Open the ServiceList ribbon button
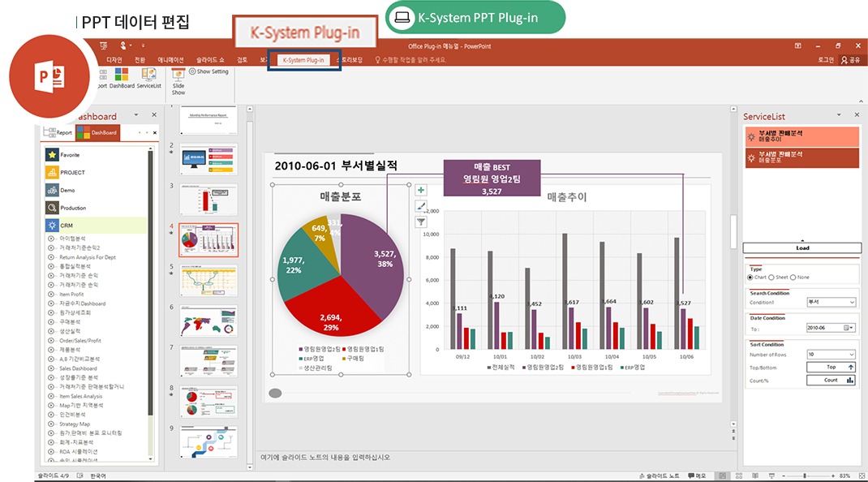Image resolution: width=868 pixels, height=482 pixels. [x=149, y=78]
